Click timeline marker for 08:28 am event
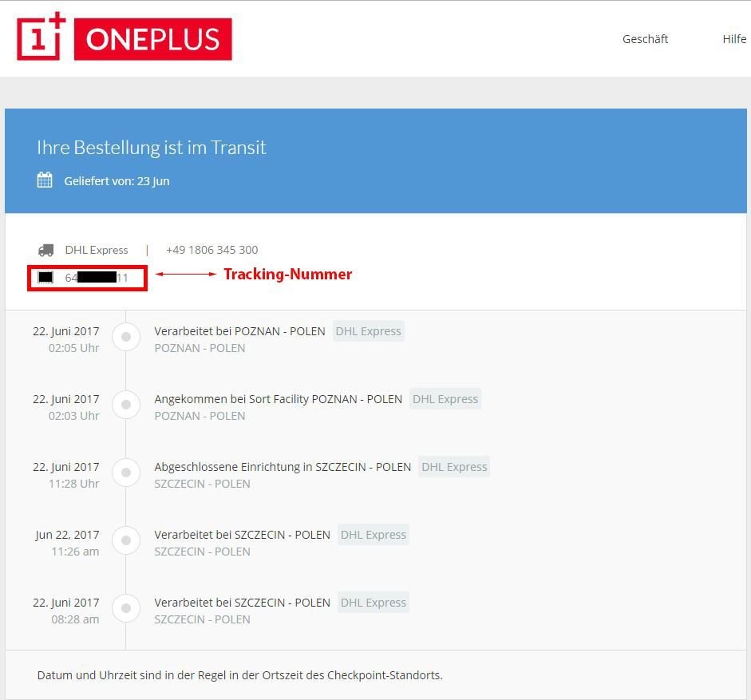The width and height of the screenshot is (751, 700). click(126, 608)
